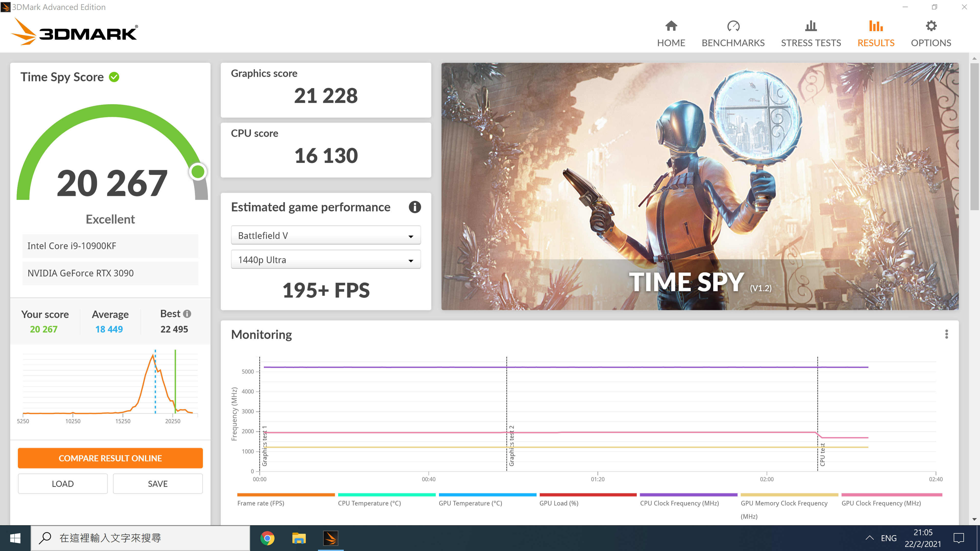Toggle GPU Load (%) legend

[x=588, y=500]
